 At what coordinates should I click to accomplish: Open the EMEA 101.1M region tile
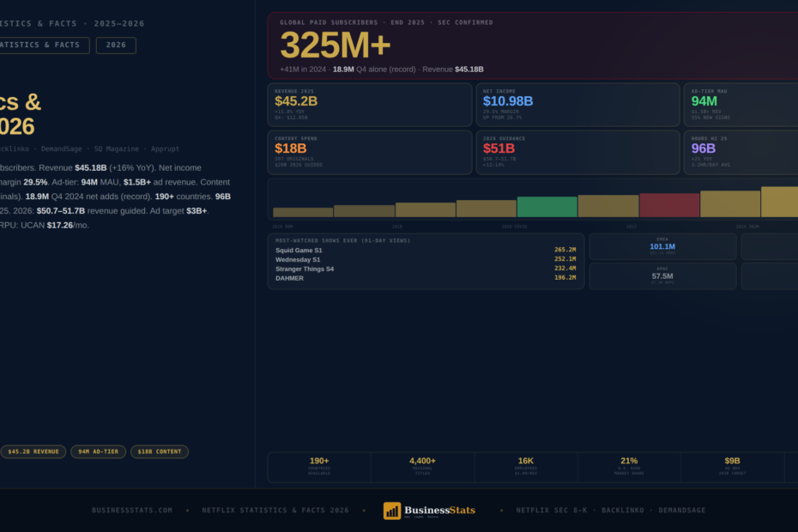[662, 246]
